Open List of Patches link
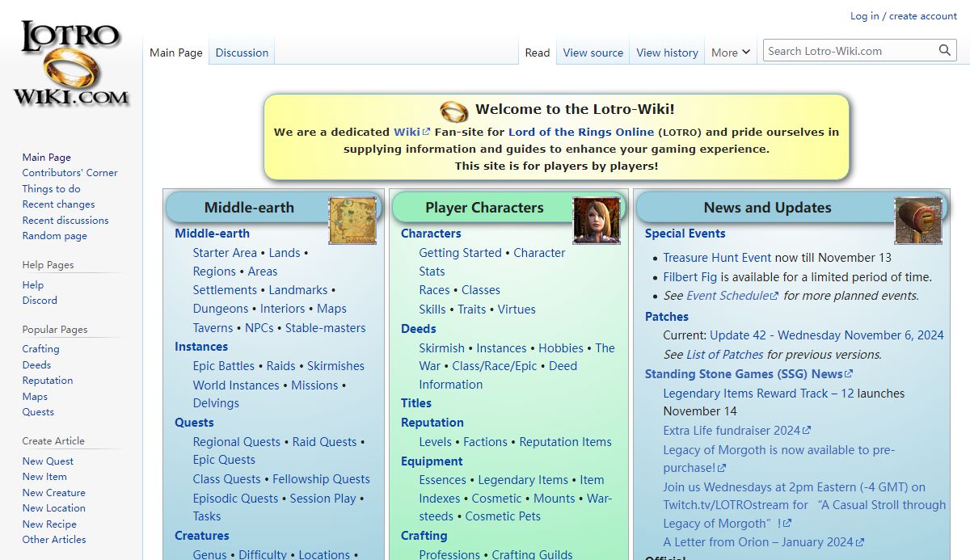Viewport: 970px width, 560px height. pos(724,355)
